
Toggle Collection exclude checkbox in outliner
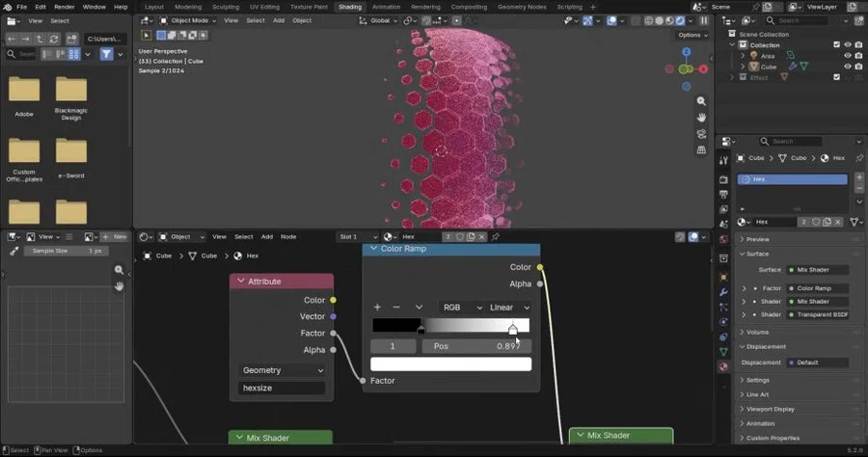click(836, 44)
